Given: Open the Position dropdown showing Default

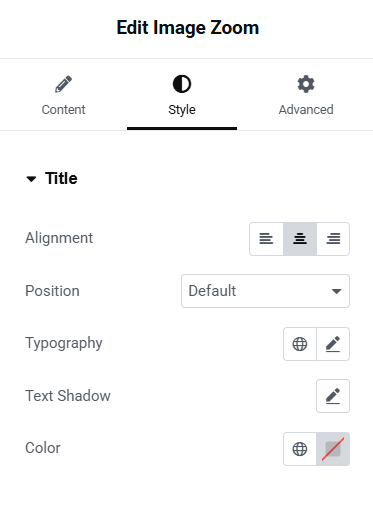Looking at the screenshot, I should 265,291.
